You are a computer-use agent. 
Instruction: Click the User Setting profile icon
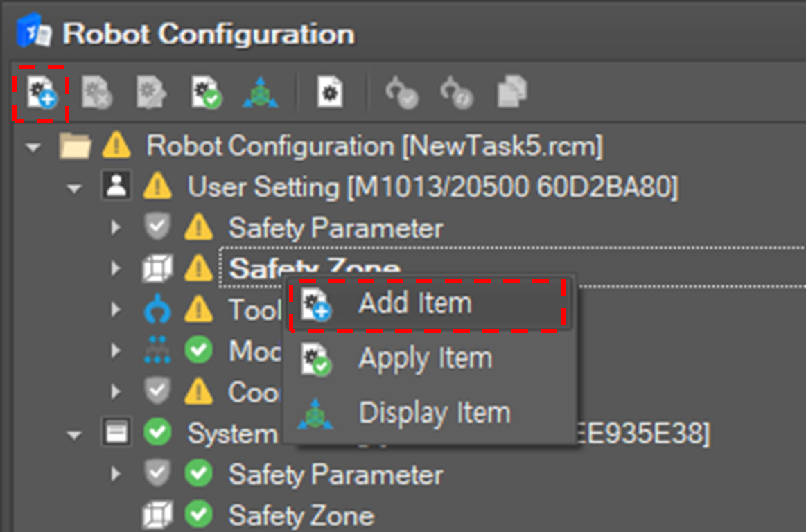(116, 187)
